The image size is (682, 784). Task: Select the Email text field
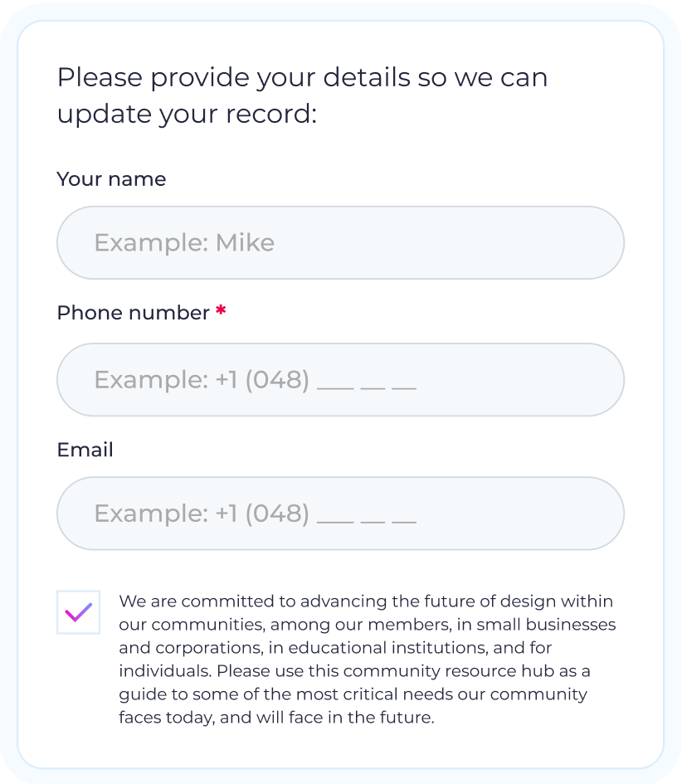pyautogui.click(x=340, y=513)
